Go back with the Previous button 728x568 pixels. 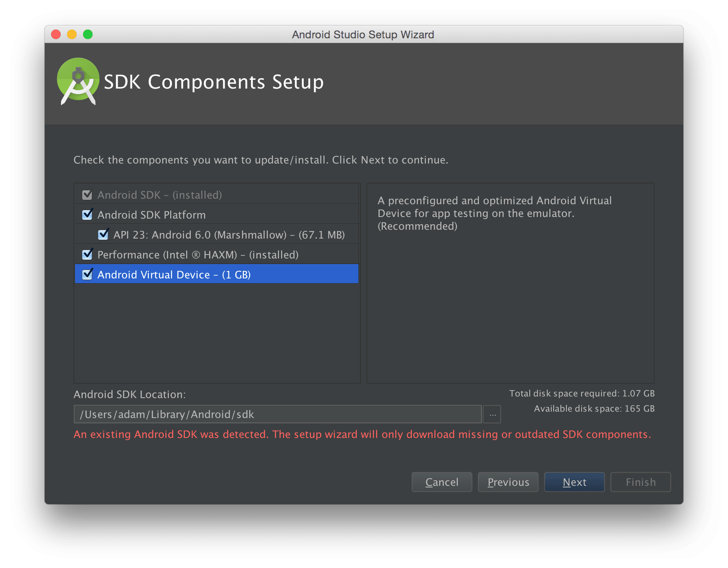[508, 482]
